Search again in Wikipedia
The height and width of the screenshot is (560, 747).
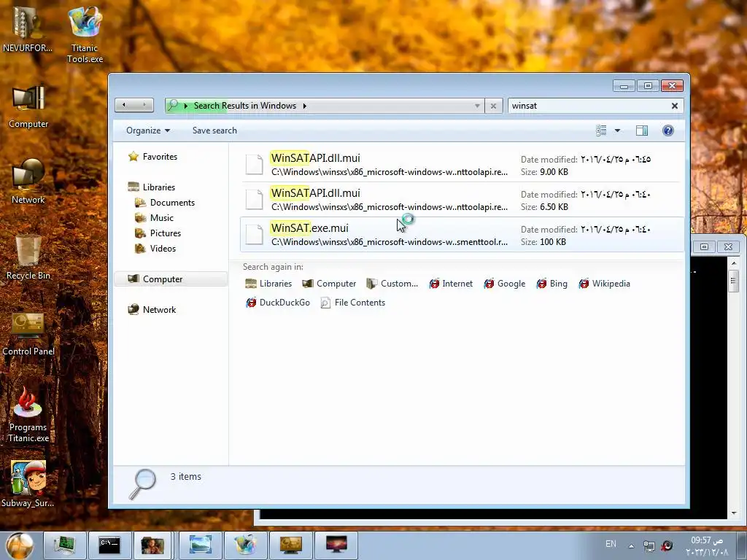point(604,284)
